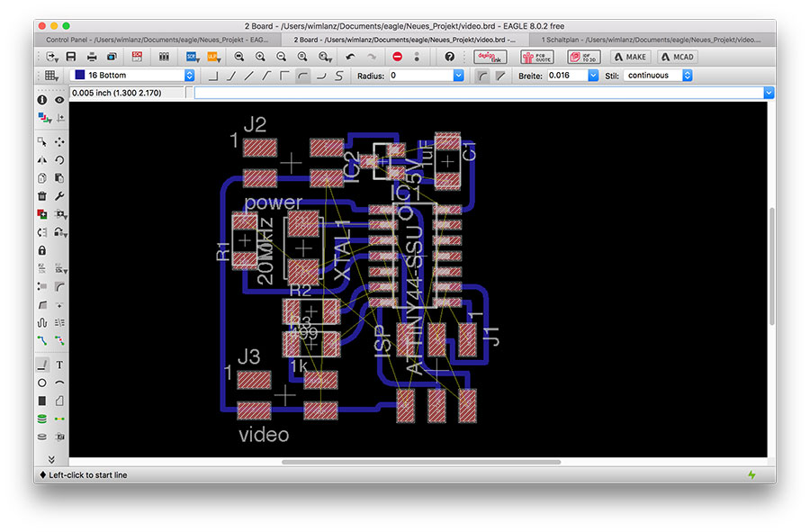Choose the S-shaped freehand bend style
This screenshot has height=532, width=810.
pos(339,76)
